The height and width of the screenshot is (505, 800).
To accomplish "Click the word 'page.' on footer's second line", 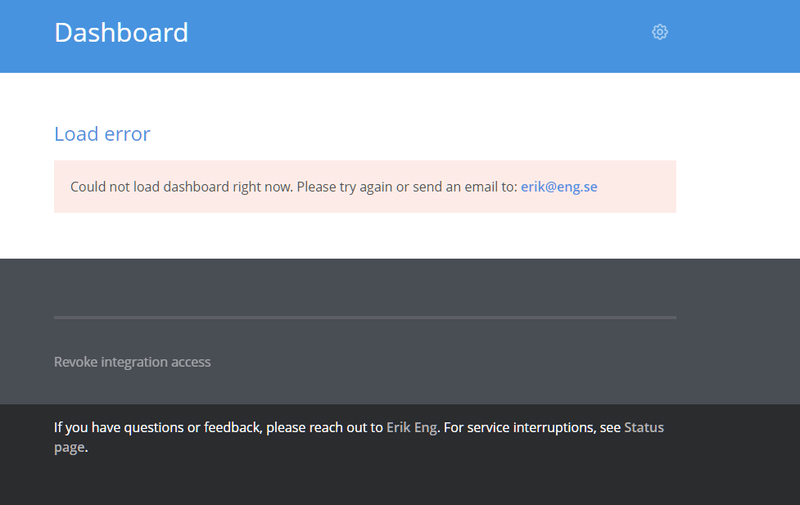I will tap(71, 447).
